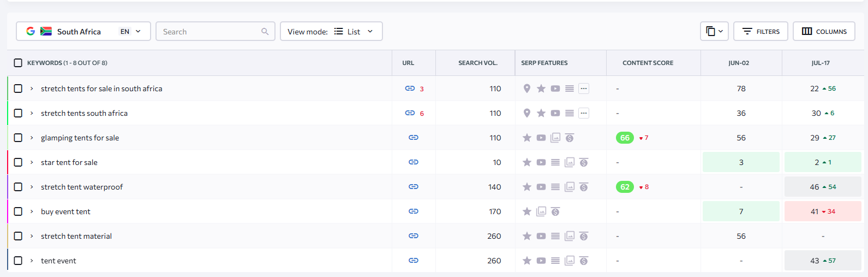Click the green 66 content score badge
The image size is (868, 277).
(625, 138)
